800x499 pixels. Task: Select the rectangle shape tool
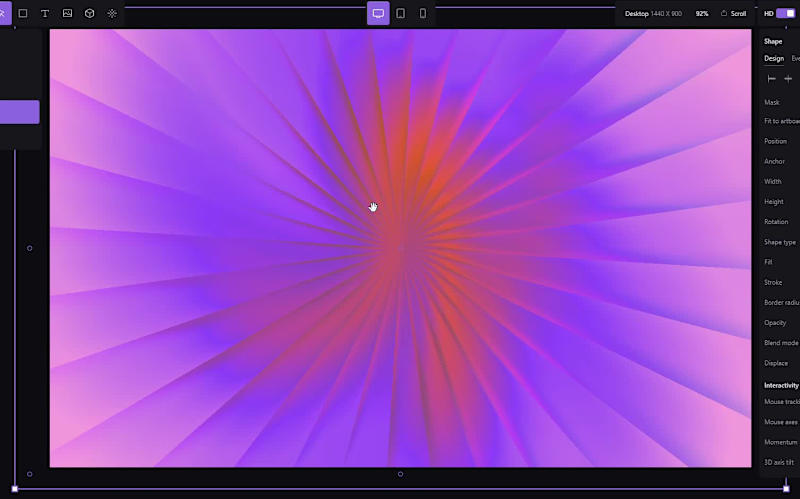point(23,13)
